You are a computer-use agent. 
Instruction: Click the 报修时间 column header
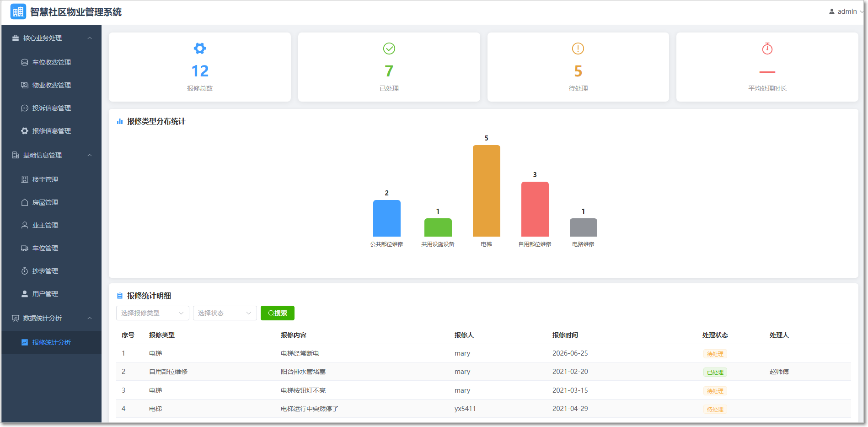click(x=565, y=335)
